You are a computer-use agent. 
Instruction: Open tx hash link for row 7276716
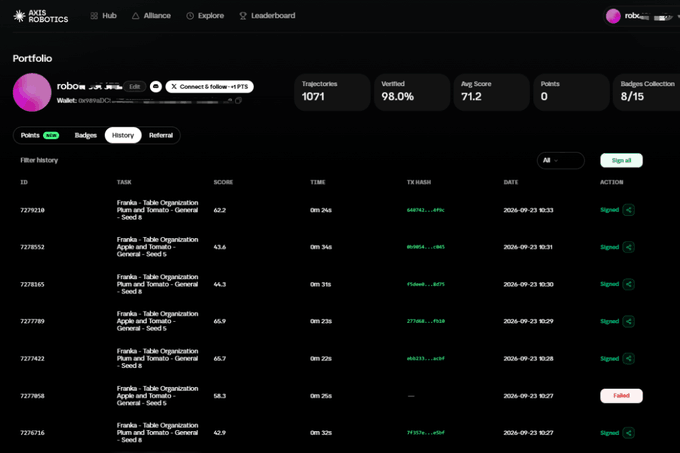425,433
